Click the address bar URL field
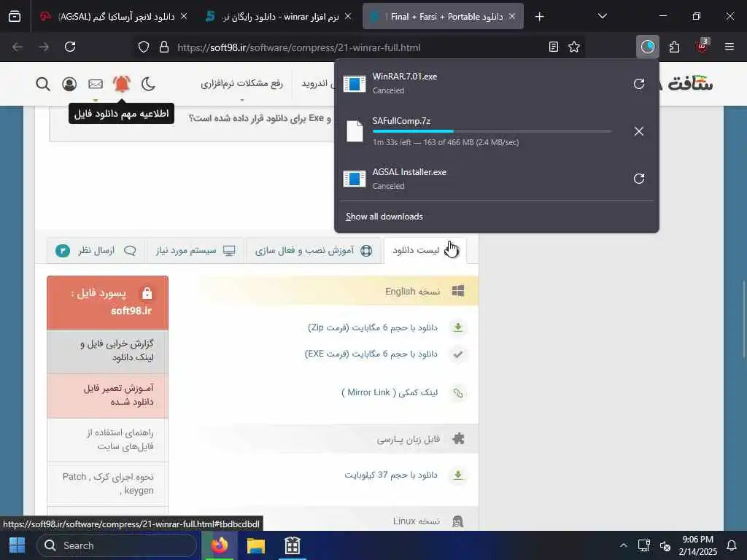 coord(357,47)
